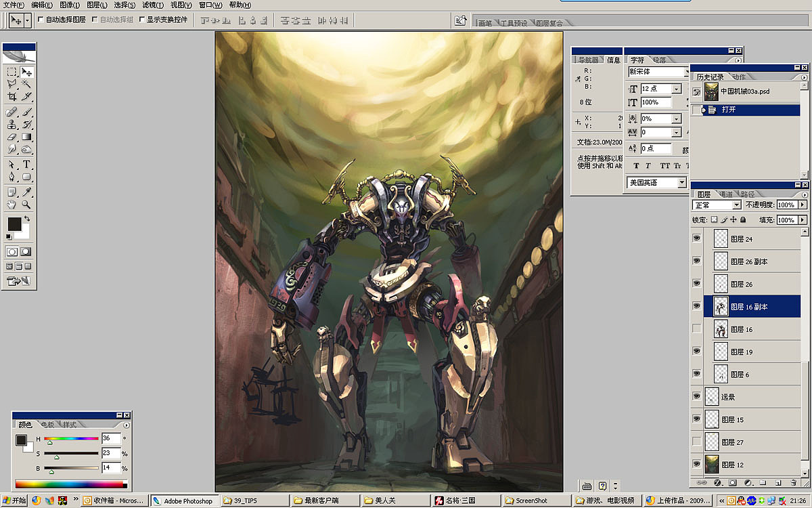Swap foreground and background colors
The image size is (812, 508).
pyautogui.click(x=26, y=219)
